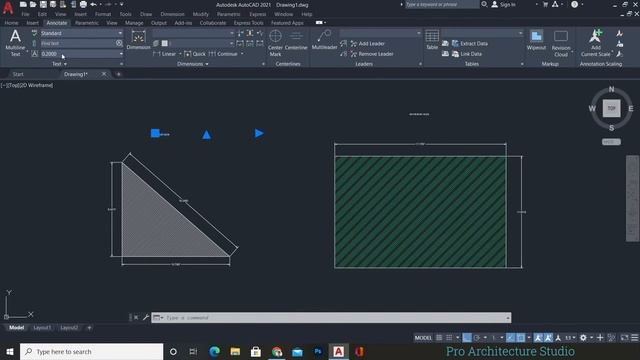Click Remove Leader button

[372, 54]
